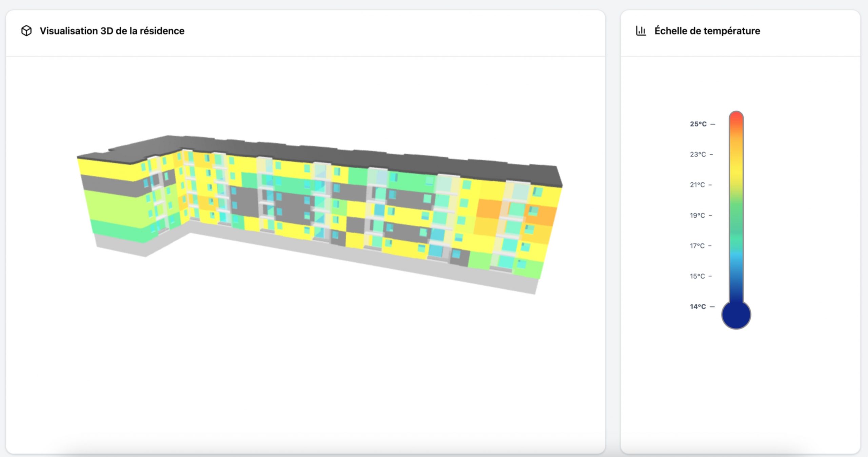
Task: Select the "Échelle de température" heading
Action: (707, 31)
